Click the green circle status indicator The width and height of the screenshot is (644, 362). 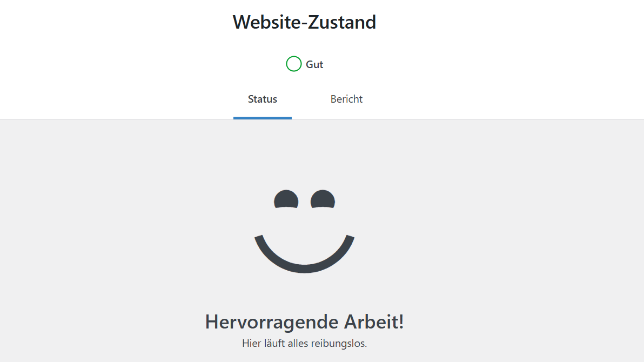(294, 64)
